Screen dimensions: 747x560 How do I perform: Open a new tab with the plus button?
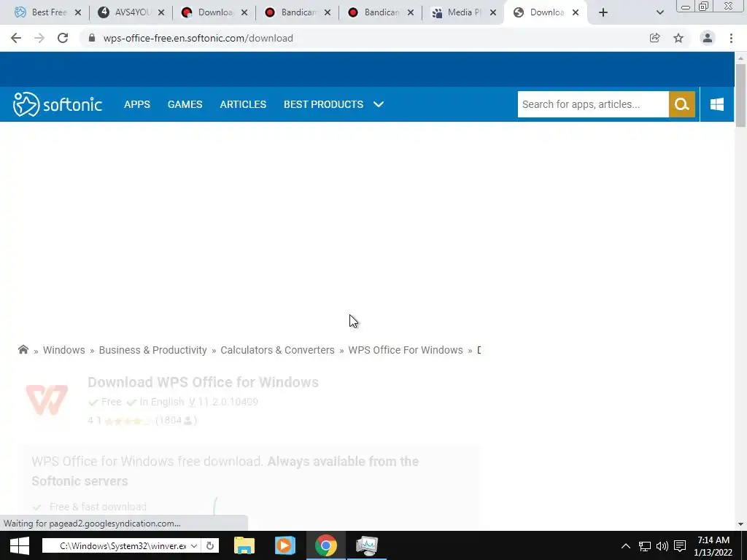point(603,12)
